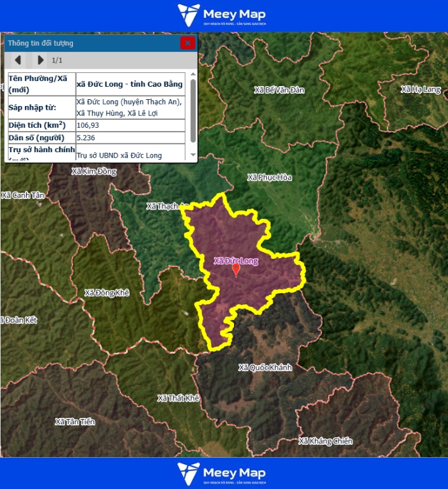
Task: Select Xã Tân Tiến on the map
Action: (x=75, y=422)
